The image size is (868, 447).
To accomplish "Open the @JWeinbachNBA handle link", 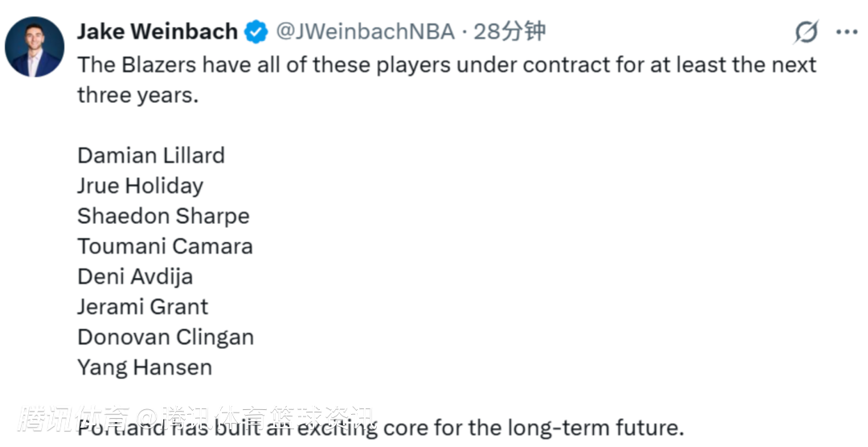I will pos(365,32).
